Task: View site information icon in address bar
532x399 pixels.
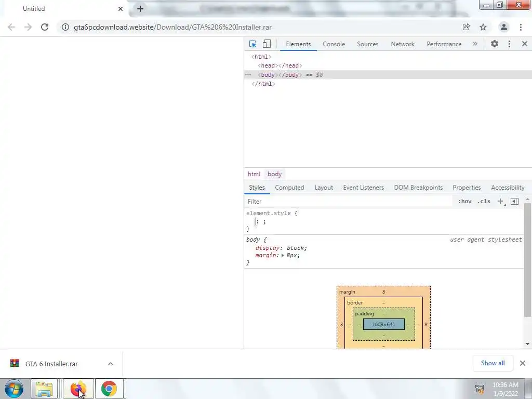Action: point(65,27)
